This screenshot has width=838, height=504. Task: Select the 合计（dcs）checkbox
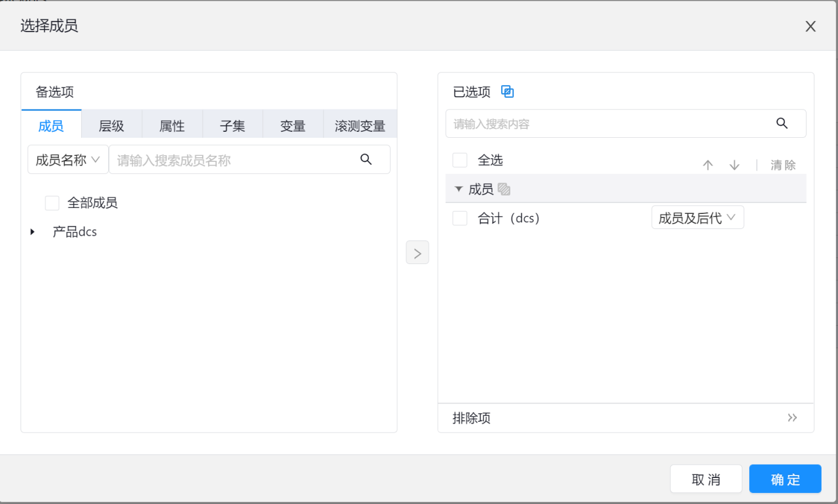point(460,218)
